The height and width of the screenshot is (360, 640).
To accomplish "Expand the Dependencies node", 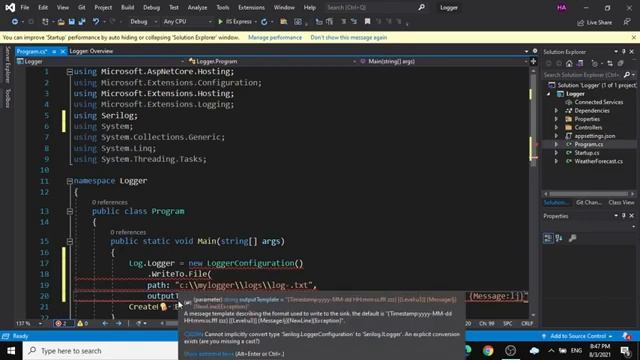I will [556, 111].
